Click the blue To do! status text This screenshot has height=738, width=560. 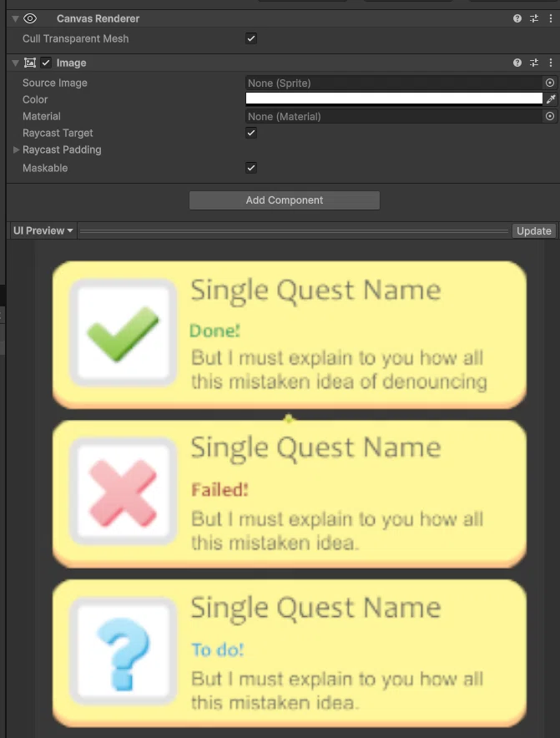[x=218, y=650]
